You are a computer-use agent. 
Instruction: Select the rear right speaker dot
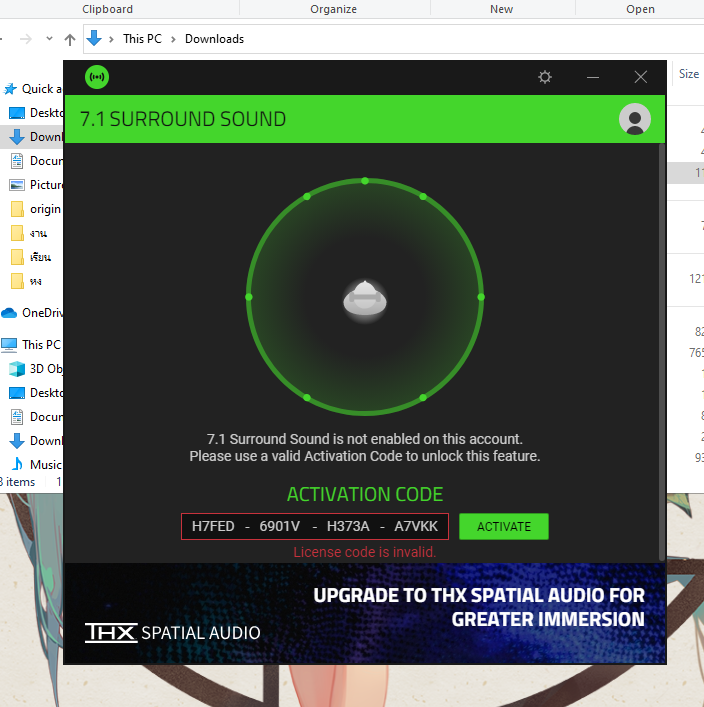[x=423, y=398]
